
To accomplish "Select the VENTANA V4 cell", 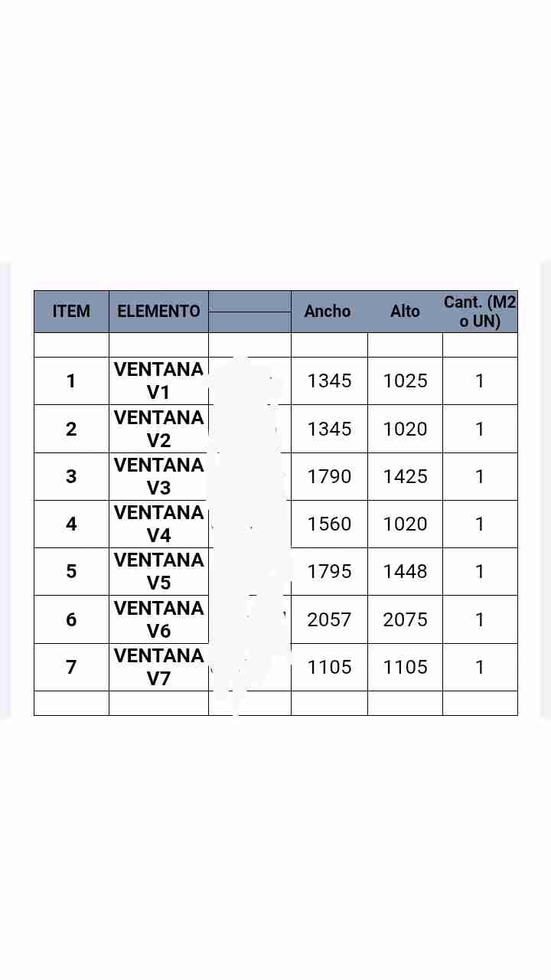I will point(158,524).
